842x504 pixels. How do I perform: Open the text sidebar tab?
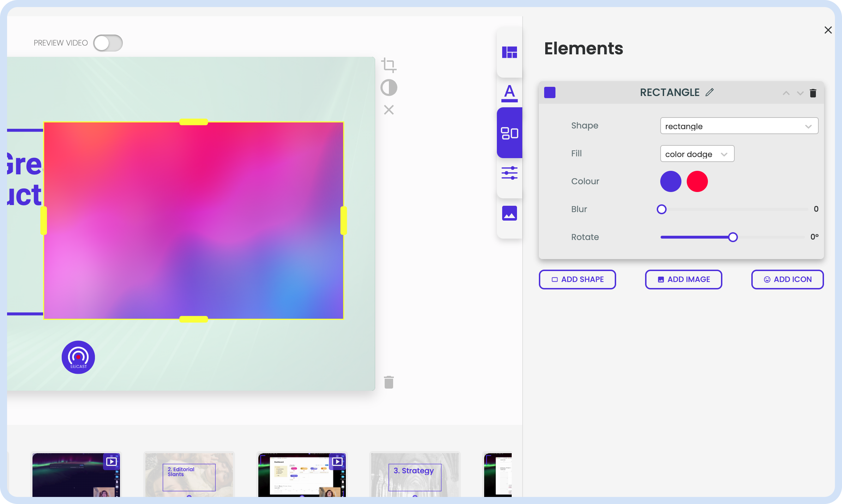509,93
